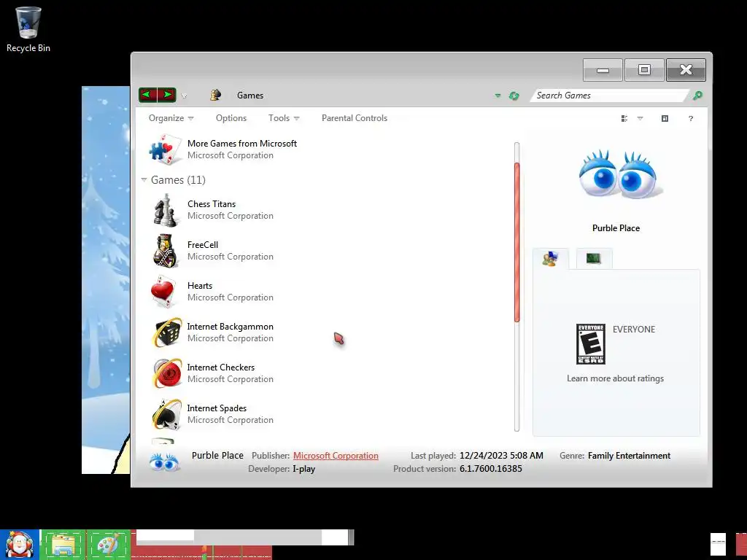747x560 pixels.
Task: Click the Games folder icon in address bar
Action: point(216,95)
